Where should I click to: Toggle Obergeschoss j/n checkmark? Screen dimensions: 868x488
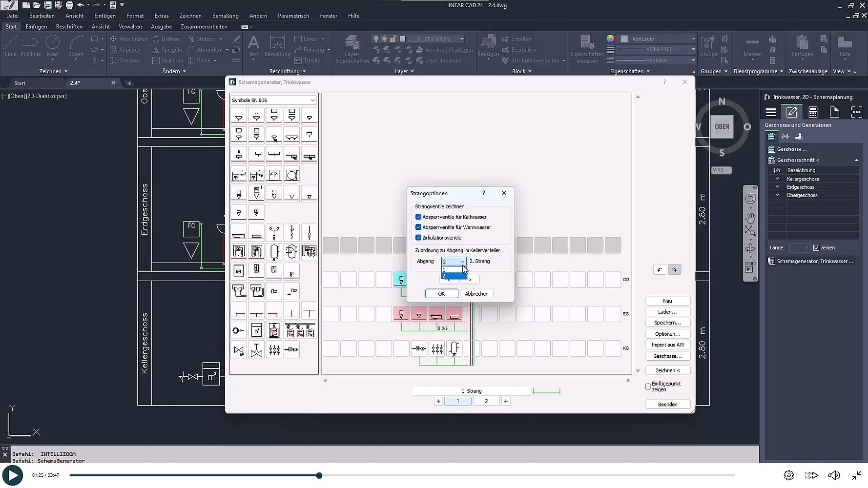pyautogui.click(x=777, y=195)
